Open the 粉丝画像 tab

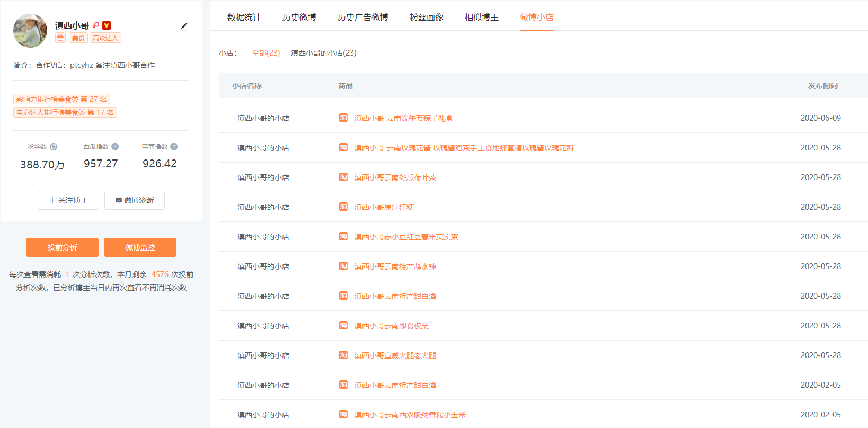tap(427, 17)
